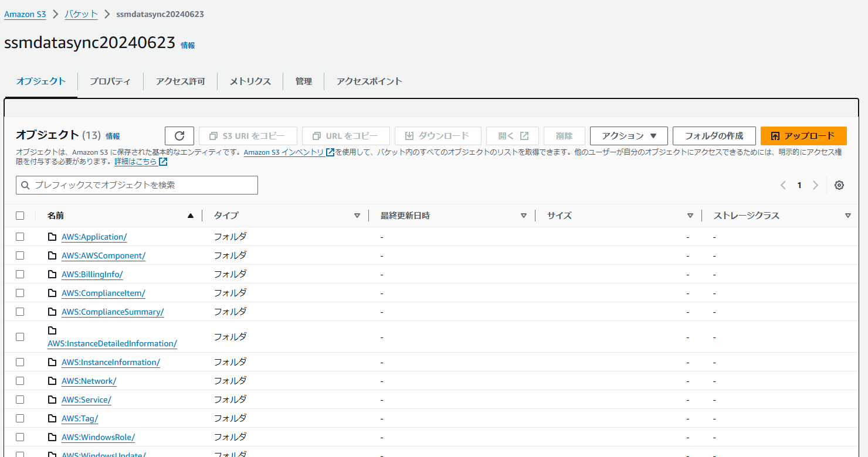Viewport: 868px width, 457px height.
Task: Switch to the プロパティ tab
Action: click(110, 81)
